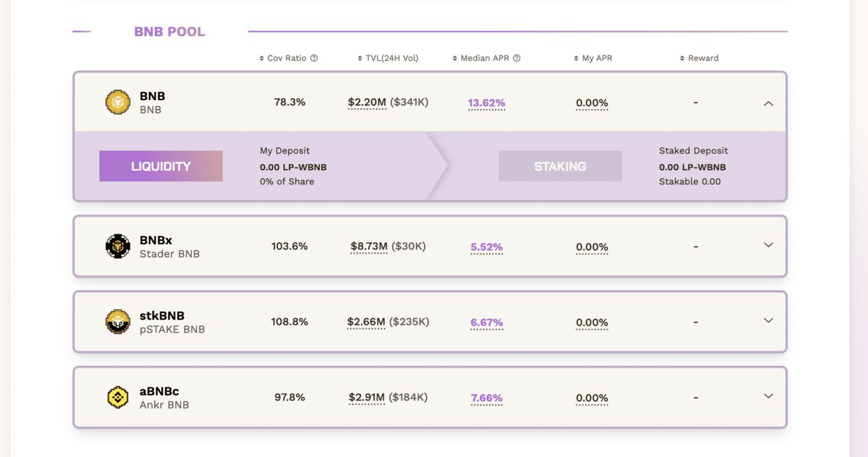Click the Stader BNB subtitle
Image resolution: width=868 pixels, height=457 pixels.
click(x=170, y=254)
